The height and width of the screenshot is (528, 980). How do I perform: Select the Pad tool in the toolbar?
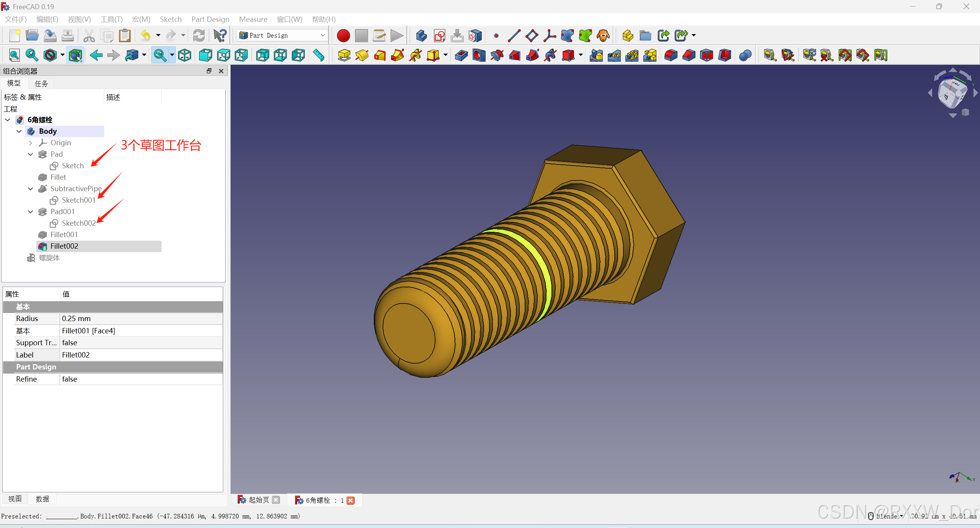344,55
